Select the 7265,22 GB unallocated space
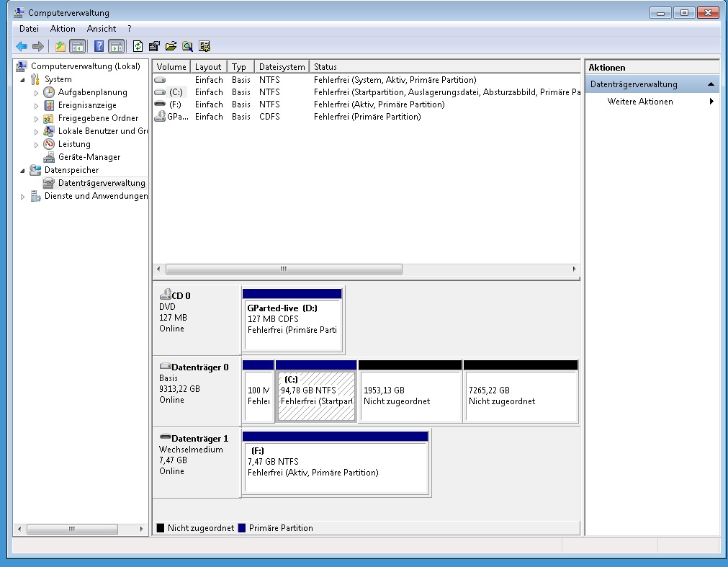 click(x=521, y=391)
